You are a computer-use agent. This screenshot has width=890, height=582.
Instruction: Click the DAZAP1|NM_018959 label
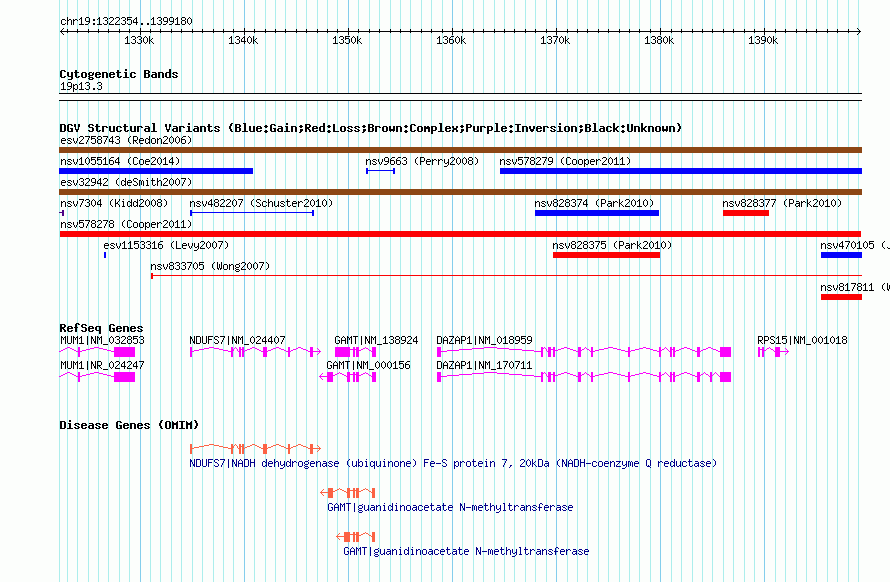[484, 340]
